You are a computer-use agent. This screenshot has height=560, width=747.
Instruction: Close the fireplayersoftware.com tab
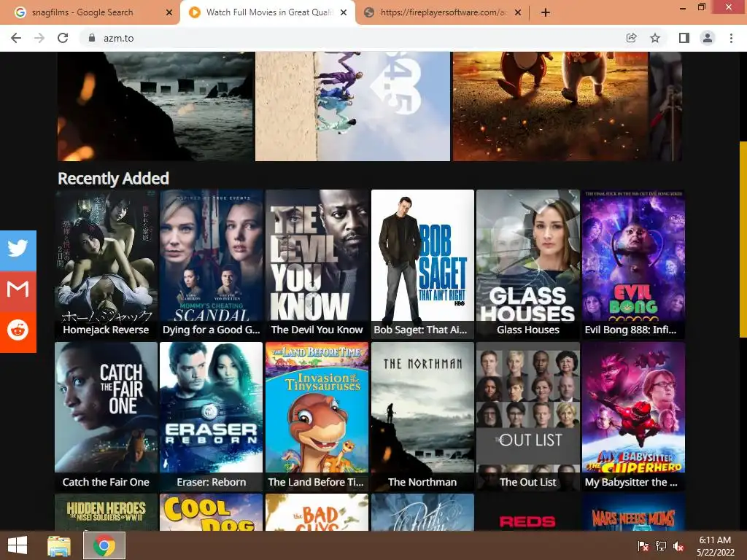click(x=518, y=12)
